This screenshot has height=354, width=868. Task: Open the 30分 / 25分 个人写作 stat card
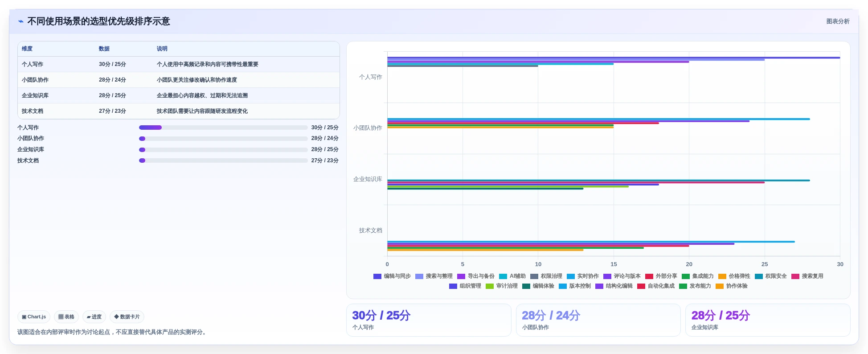(429, 320)
